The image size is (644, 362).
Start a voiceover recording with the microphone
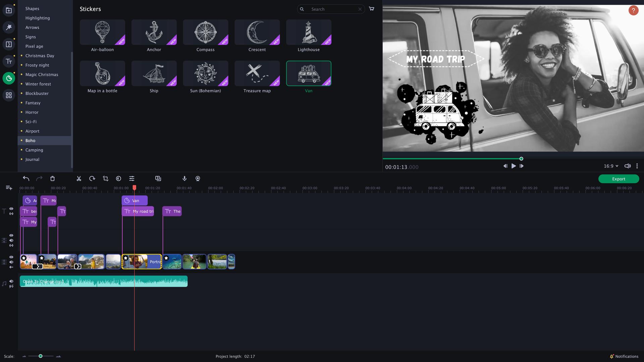pos(184,178)
